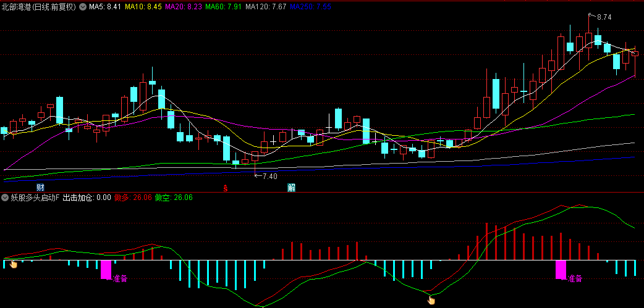Select the MA5: 8.41 label
This screenshot has height=308, width=644.
104,7
